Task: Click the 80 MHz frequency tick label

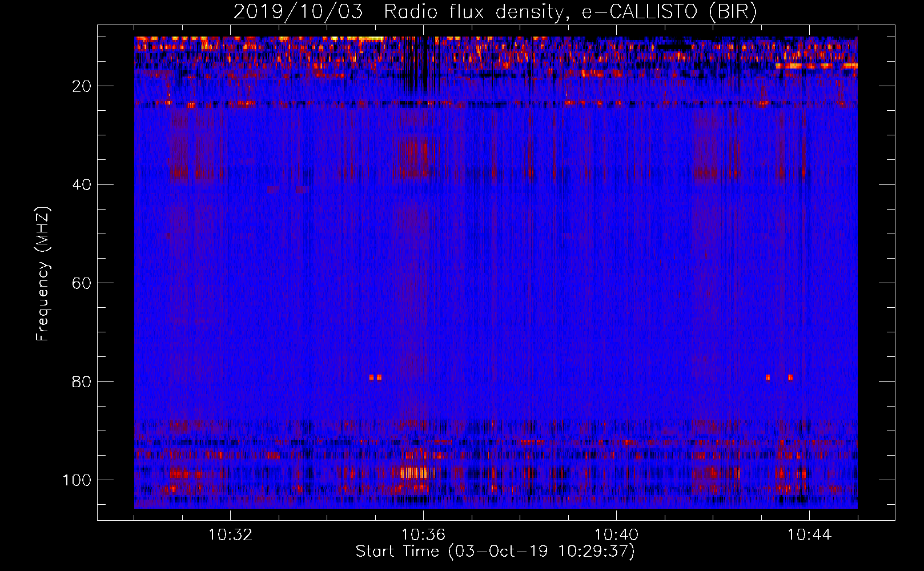Action: pyautogui.click(x=82, y=382)
